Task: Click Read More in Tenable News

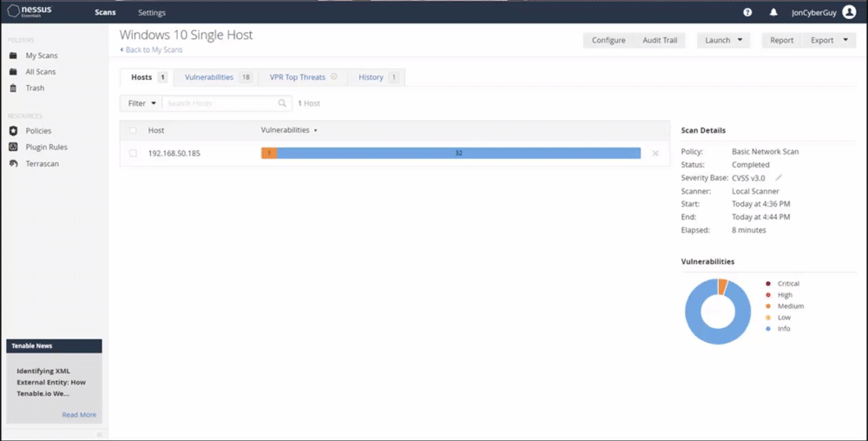Action: (79, 414)
